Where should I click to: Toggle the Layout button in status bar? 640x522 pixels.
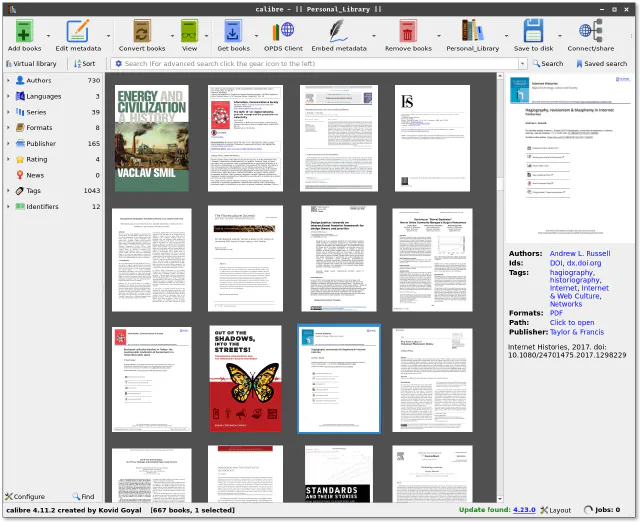555,510
